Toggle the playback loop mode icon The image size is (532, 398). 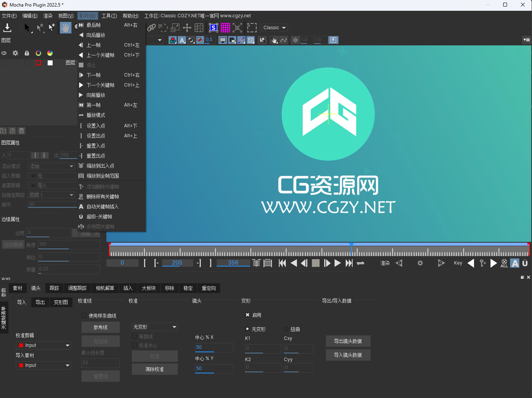point(360,263)
